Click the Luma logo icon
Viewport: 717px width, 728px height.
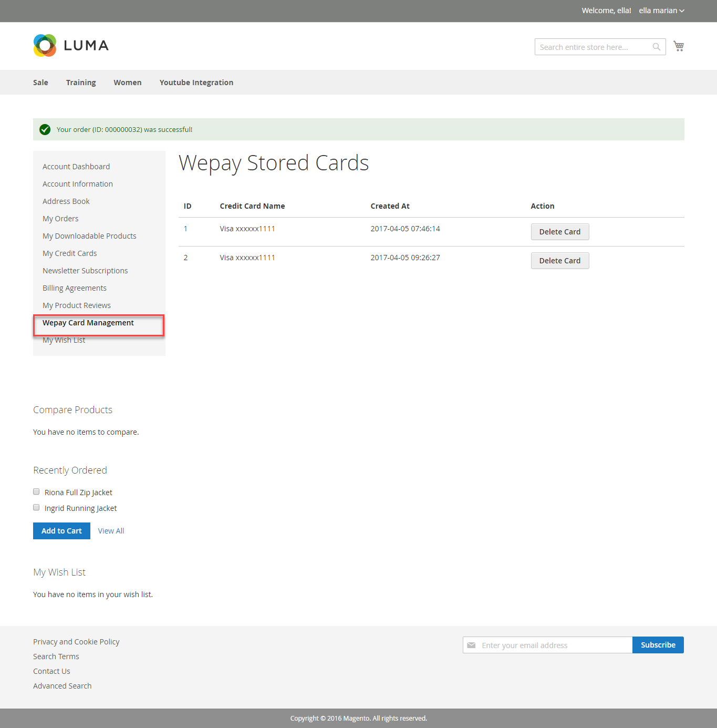coord(45,46)
